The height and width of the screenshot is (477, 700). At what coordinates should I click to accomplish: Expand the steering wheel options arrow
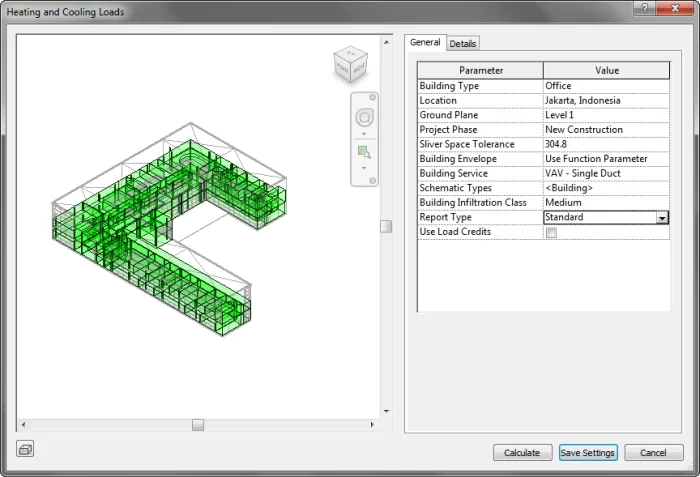coord(364,134)
